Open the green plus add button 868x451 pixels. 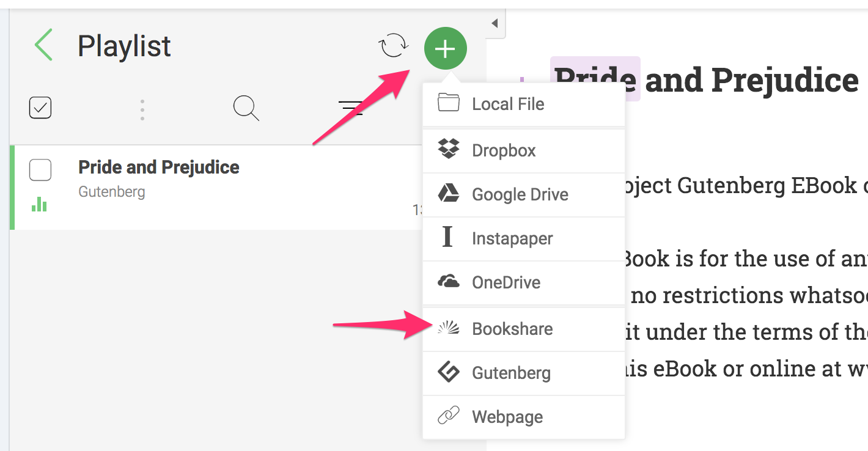click(x=446, y=48)
